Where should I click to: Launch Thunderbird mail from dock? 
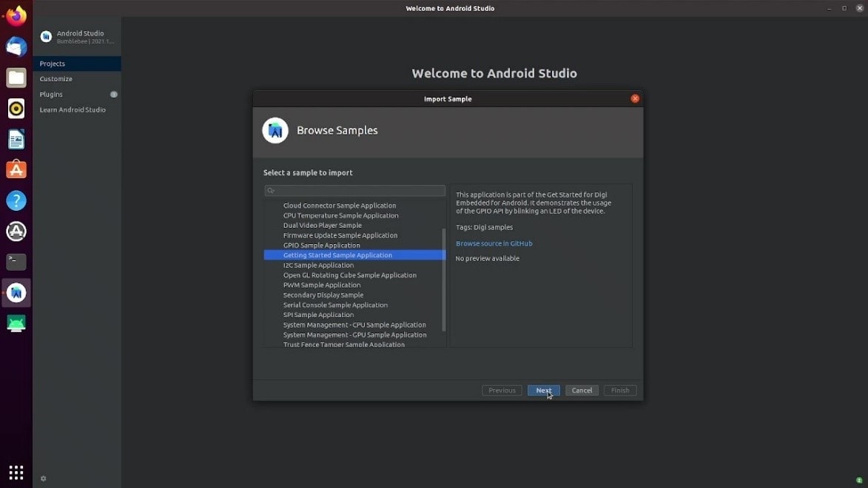(16, 47)
